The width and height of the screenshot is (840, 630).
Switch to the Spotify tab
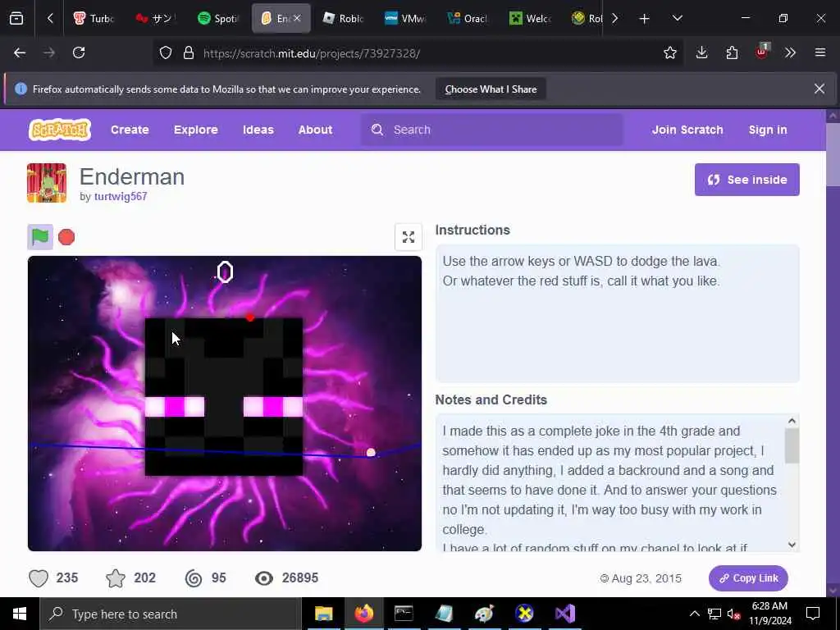point(217,19)
